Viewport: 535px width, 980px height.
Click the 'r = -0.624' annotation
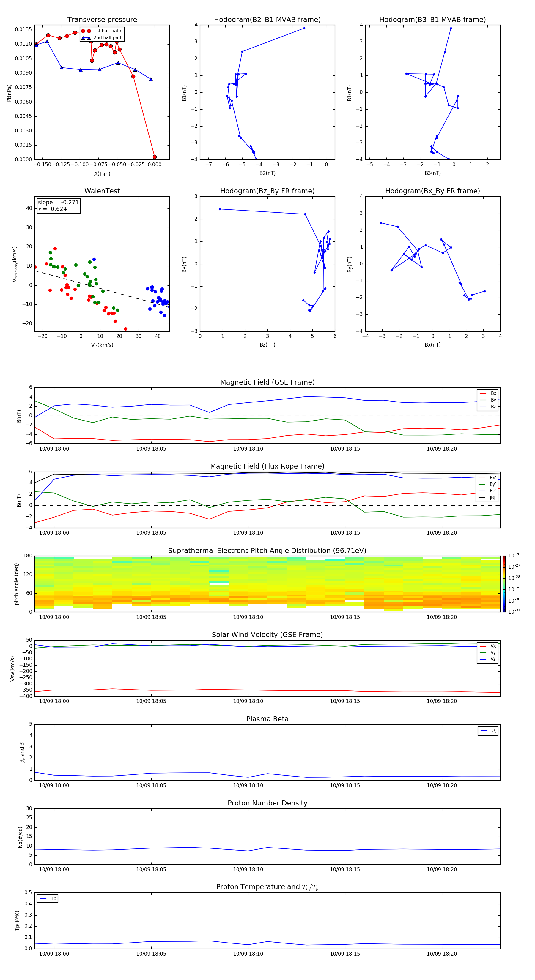tap(53, 209)
